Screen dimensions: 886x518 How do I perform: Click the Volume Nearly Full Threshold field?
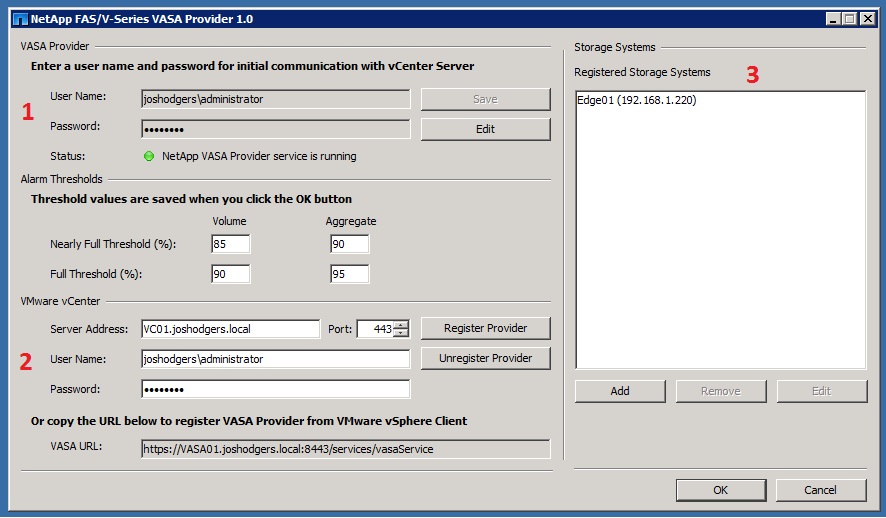tap(230, 244)
